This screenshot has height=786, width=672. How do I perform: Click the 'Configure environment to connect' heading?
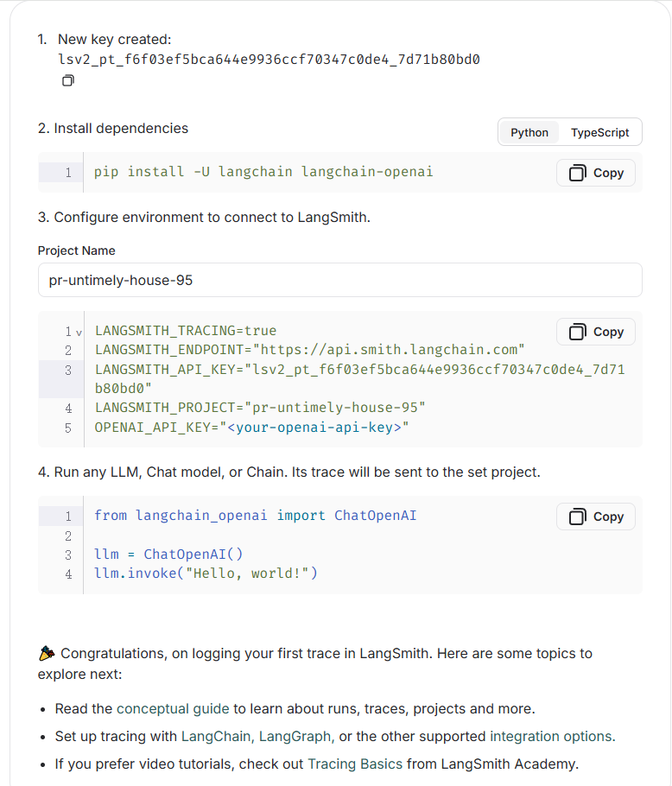pos(205,218)
